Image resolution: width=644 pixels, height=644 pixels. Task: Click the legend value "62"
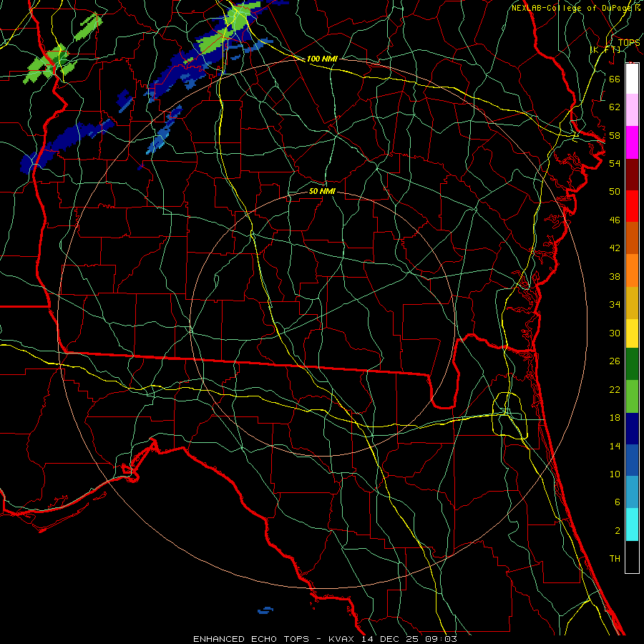pyautogui.click(x=615, y=107)
